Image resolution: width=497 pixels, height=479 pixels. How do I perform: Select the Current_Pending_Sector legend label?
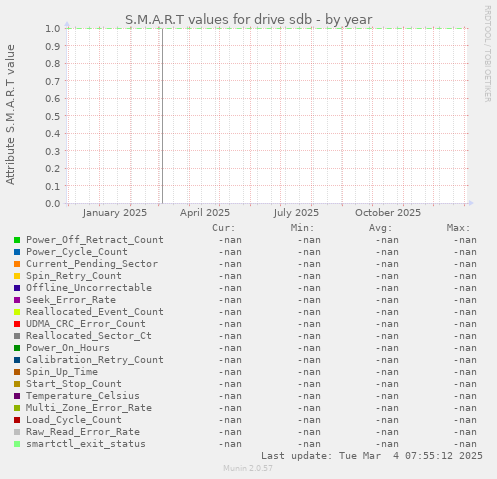[x=92, y=264]
